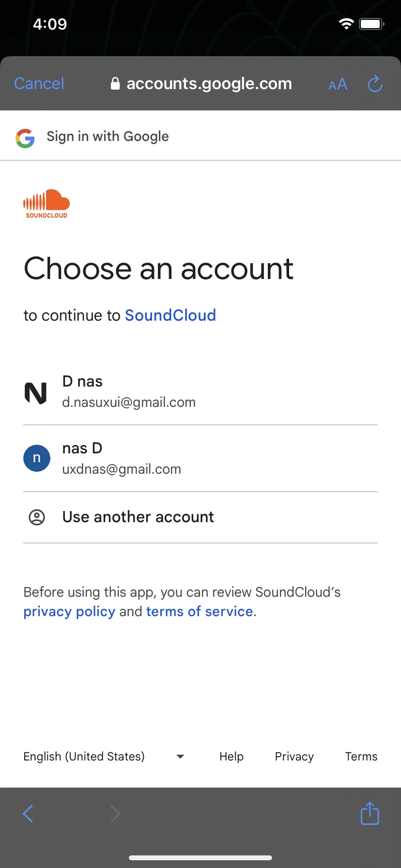
Task: Go back using the left chevron
Action: pyautogui.click(x=28, y=814)
